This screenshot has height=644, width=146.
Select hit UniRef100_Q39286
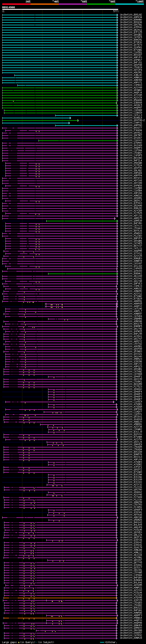131,361
